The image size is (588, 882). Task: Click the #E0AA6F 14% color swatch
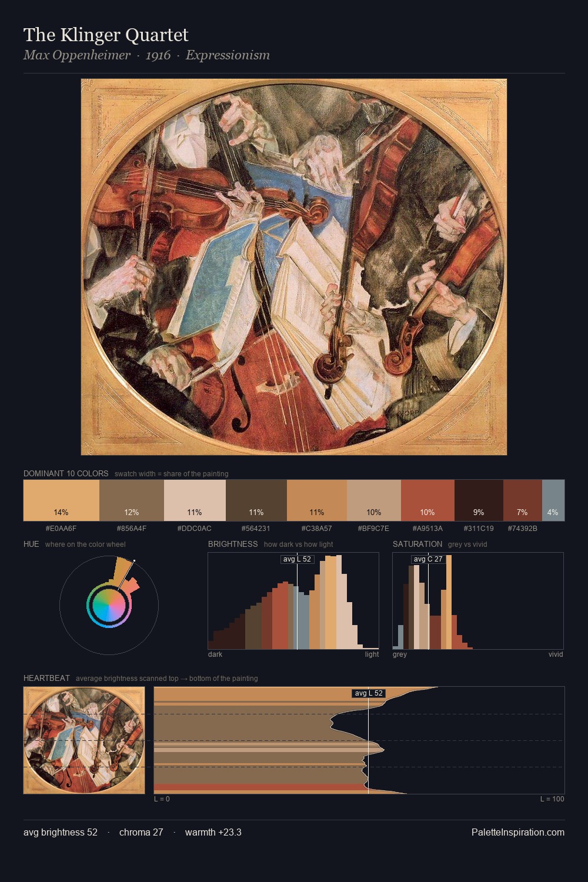[x=61, y=500]
